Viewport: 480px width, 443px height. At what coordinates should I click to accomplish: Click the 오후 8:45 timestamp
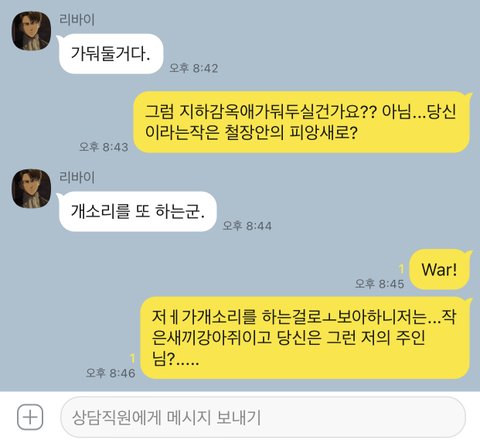tap(379, 284)
